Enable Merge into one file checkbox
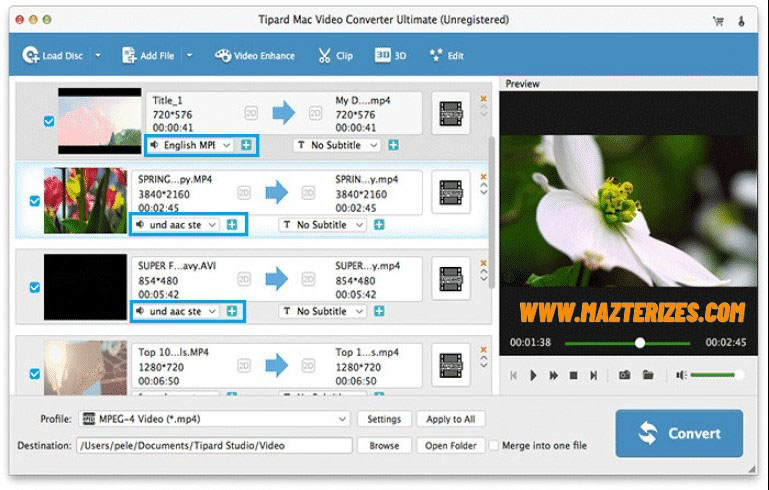Viewport: 769px width, 490px height. pos(494,445)
